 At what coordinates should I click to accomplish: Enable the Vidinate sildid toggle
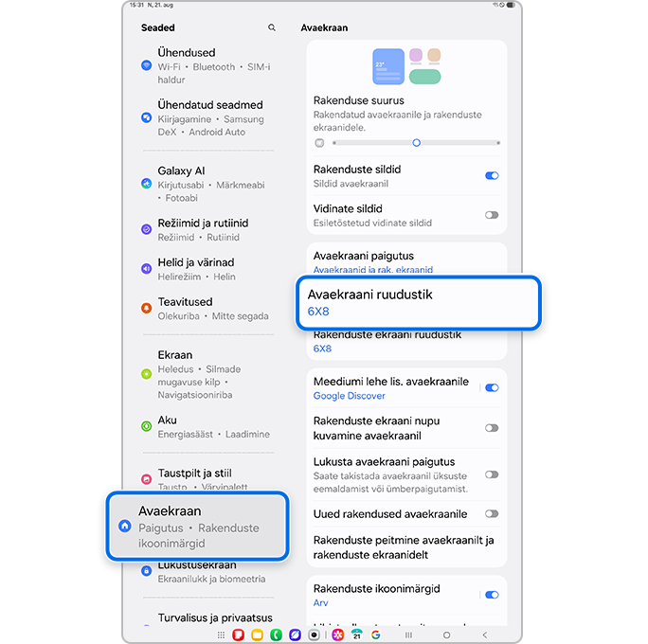tap(492, 215)
